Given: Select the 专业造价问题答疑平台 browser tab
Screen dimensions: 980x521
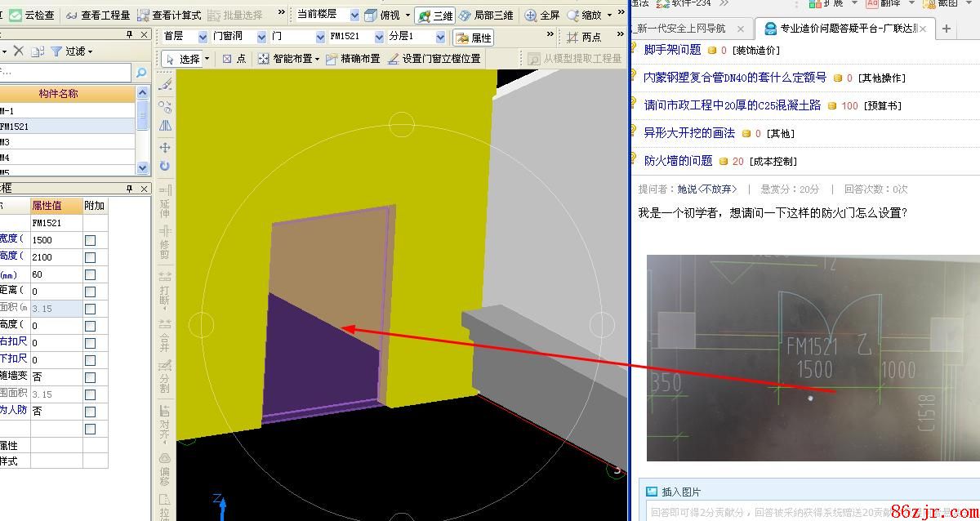Looking at the screenshot, I should point(844,29).
